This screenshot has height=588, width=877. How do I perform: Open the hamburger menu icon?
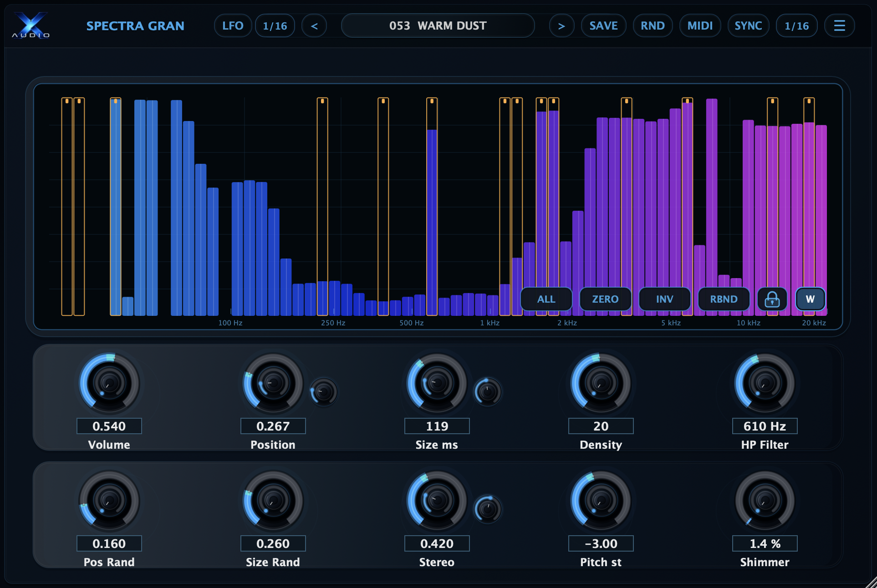[839, 25]
